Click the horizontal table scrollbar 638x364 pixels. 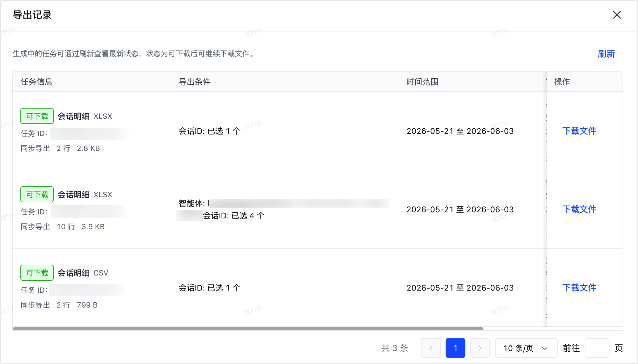[248, 329]
